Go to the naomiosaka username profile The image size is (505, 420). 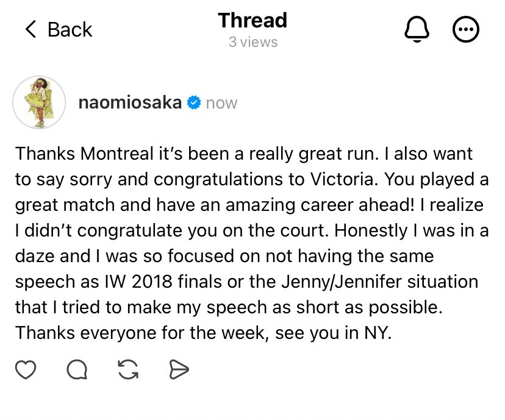130,102
